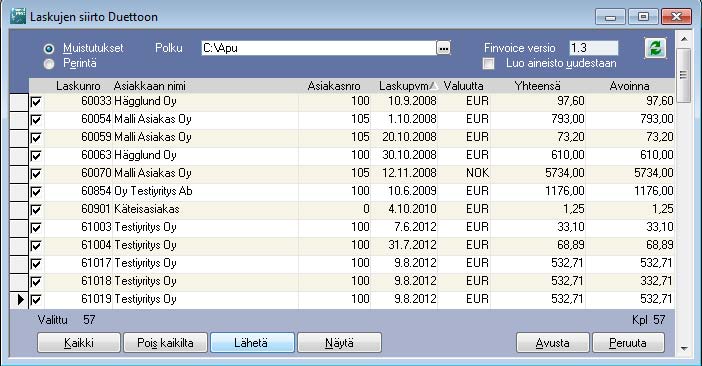Click the Peruuta button
This screenshot has height=366, width=702.
[628, 343]
